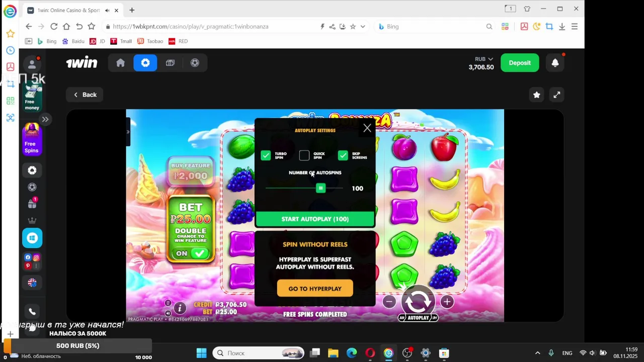This screenshot has width=644, height=362.
Task: Expand address bar chevron dropdown
Action: 363,27
